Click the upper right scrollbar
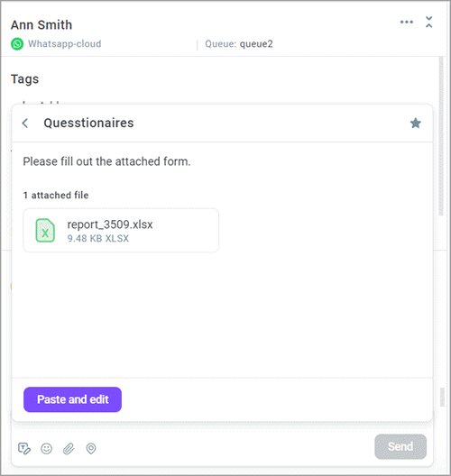Screen dimensions: 451x476 pos(441,137)
